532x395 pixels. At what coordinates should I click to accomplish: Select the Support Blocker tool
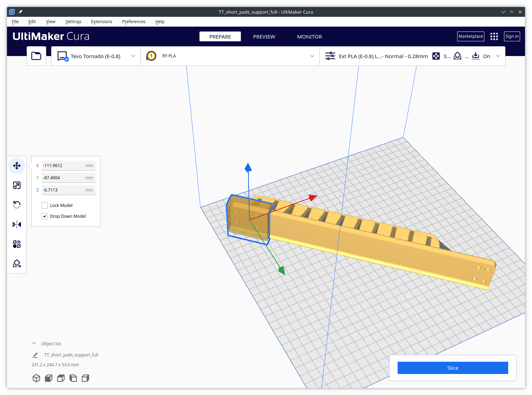coord(16,263)
